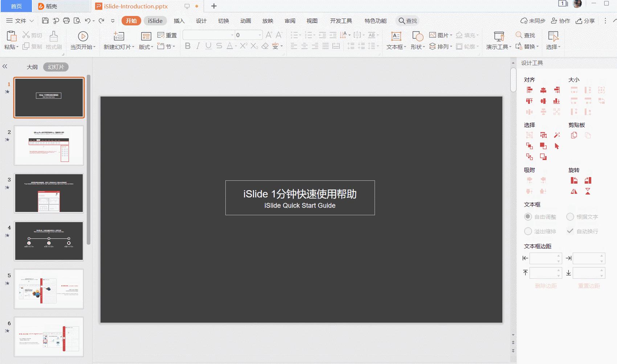Click the 协作 collaborate button
The height and width of the screenshot is (364, 617).
pos(561,21)
